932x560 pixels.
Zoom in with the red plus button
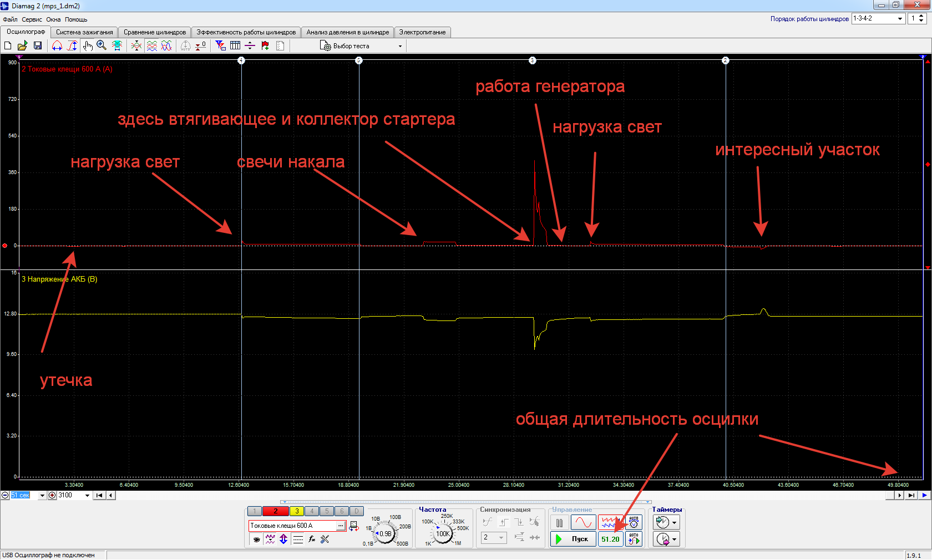(x=52, y=495)
